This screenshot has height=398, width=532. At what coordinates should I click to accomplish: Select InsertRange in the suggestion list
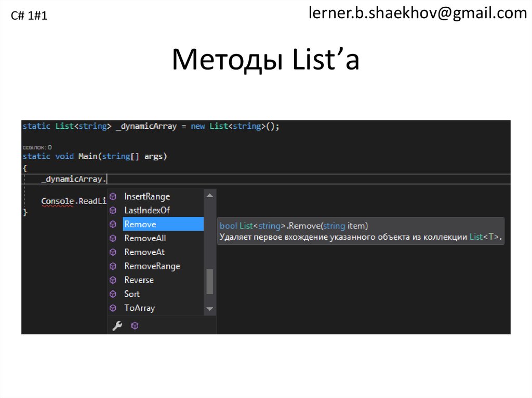[x=147, y=197]
